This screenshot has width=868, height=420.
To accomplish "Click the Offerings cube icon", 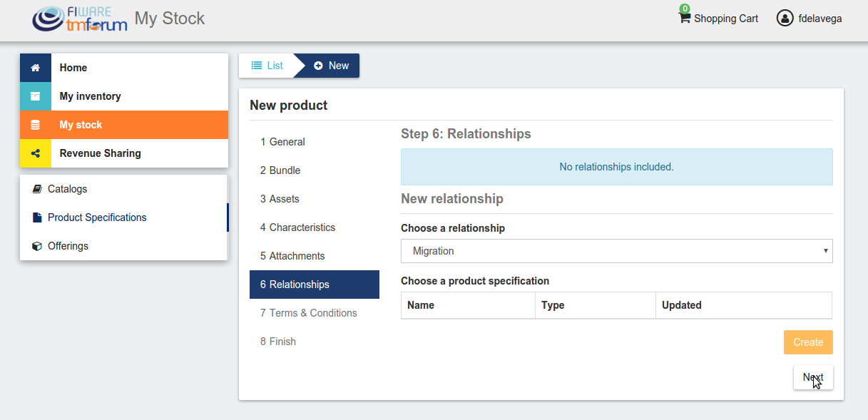I will [37, 246].
